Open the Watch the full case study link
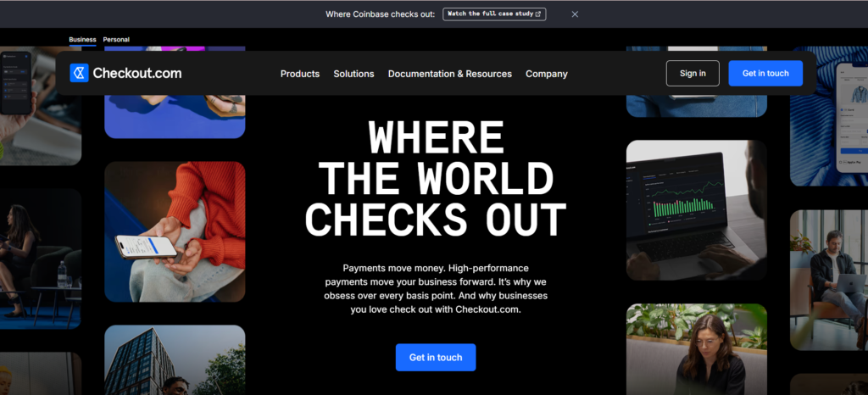 [x=494, y=14]
